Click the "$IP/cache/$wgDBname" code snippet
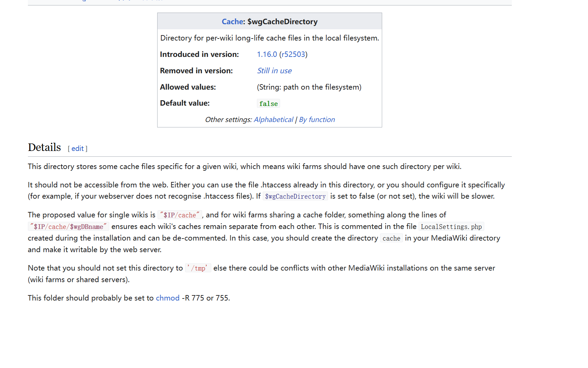Screen dimensions: 588x368 [68, 227]
